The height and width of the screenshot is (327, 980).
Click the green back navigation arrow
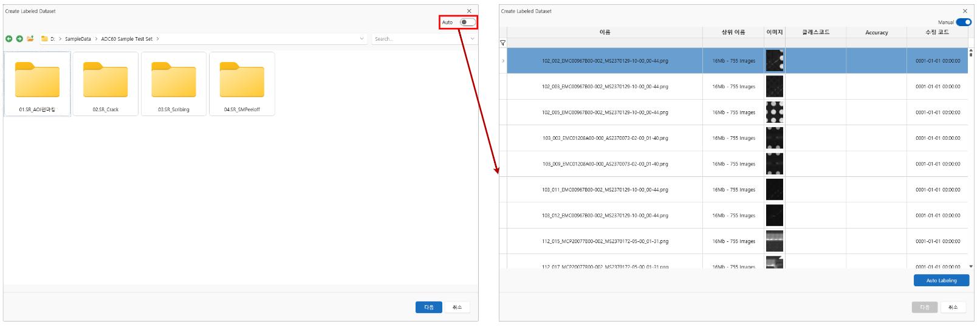(x=9, y=39)
